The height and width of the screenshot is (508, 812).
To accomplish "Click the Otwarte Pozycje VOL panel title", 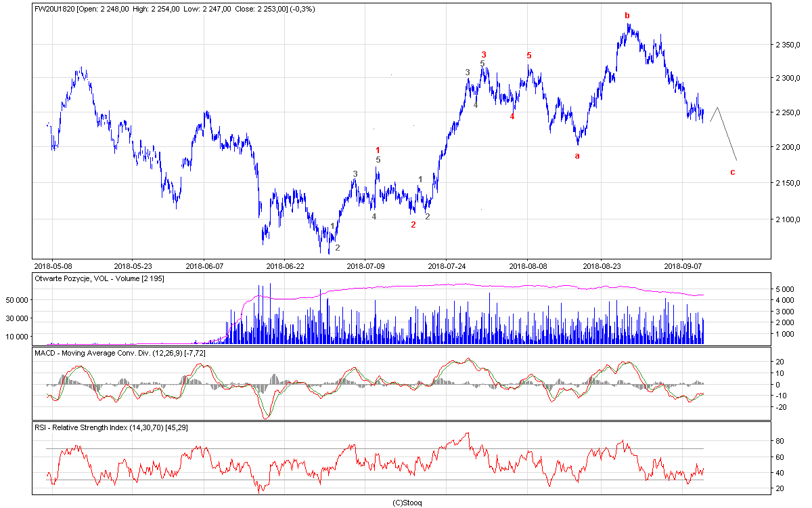I will coord(98,278).
